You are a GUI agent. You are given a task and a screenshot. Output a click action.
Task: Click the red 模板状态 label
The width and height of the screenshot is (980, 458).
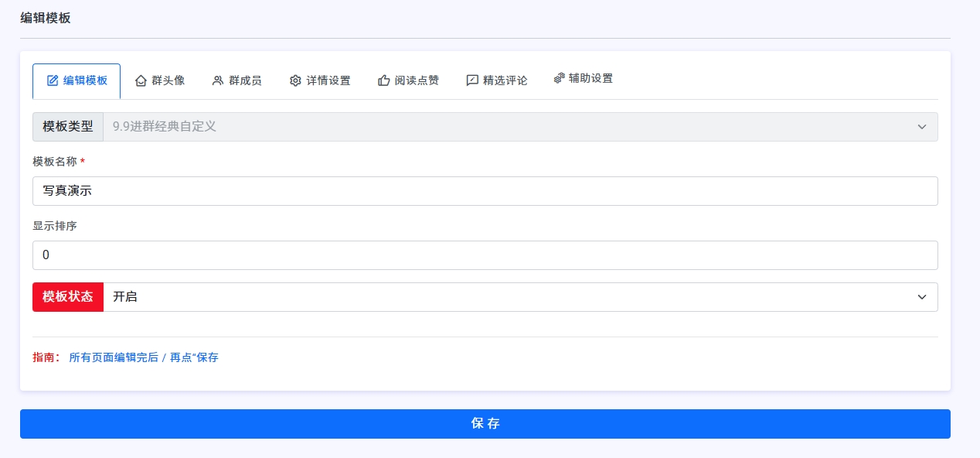pos(68,297)
